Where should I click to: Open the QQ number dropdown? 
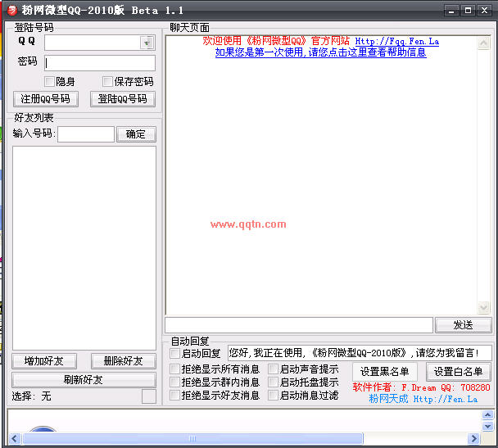(147, 43)
